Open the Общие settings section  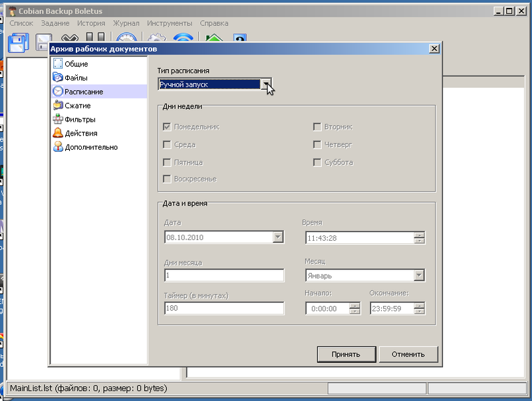tap(76, 64)
